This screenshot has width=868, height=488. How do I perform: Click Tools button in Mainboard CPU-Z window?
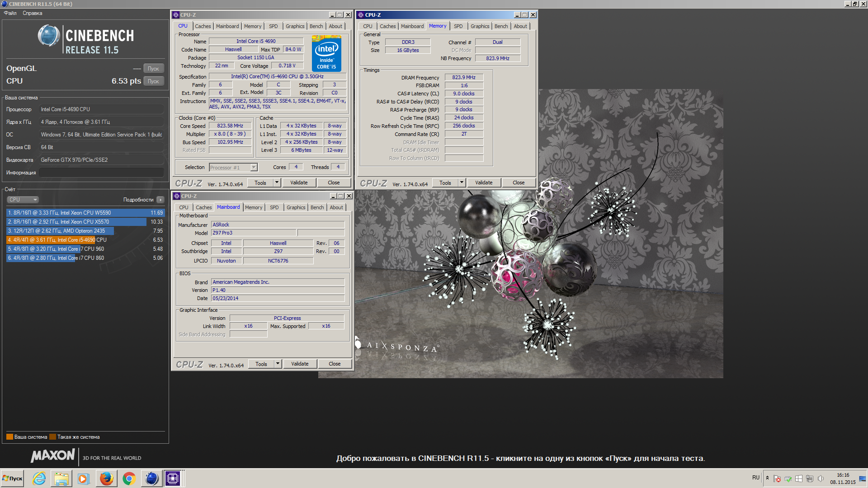point(261,364)
